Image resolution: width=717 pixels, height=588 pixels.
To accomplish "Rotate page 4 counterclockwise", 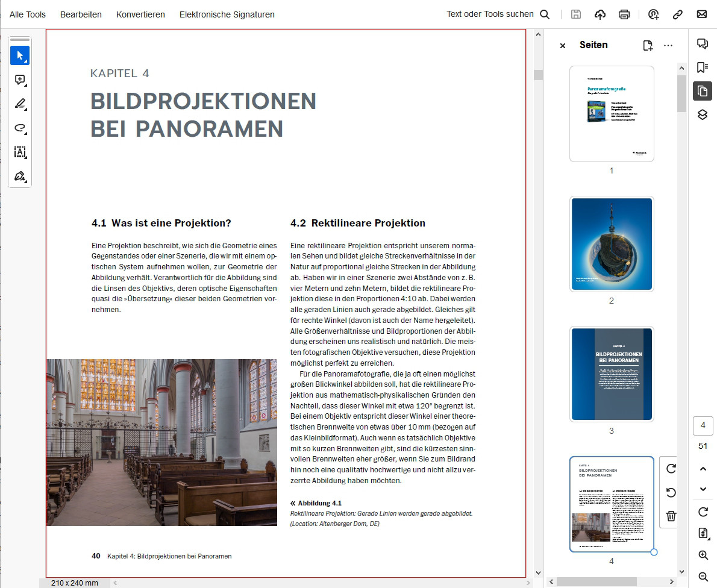I will coord(671,492).
